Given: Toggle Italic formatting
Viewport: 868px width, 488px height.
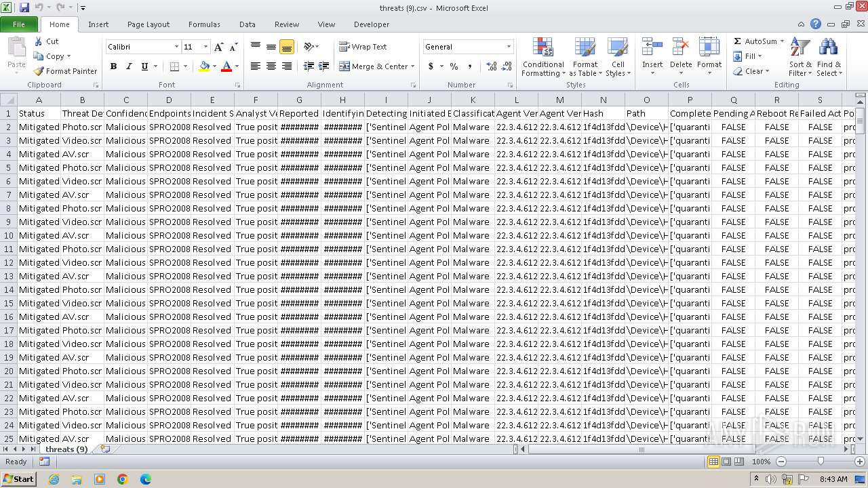Looking at the screenshot, I should click(x=129, y=66).
